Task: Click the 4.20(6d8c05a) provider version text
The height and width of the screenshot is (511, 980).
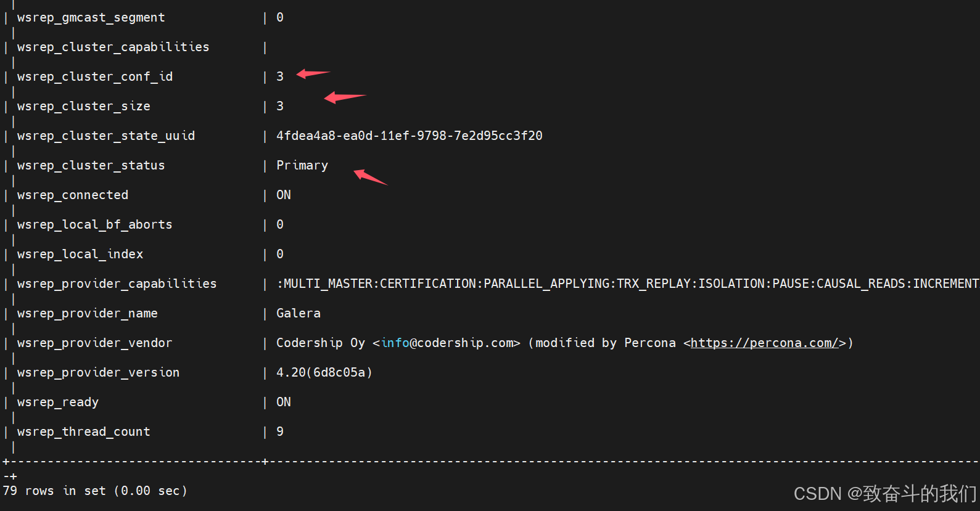Action: [x=324, y=372]
